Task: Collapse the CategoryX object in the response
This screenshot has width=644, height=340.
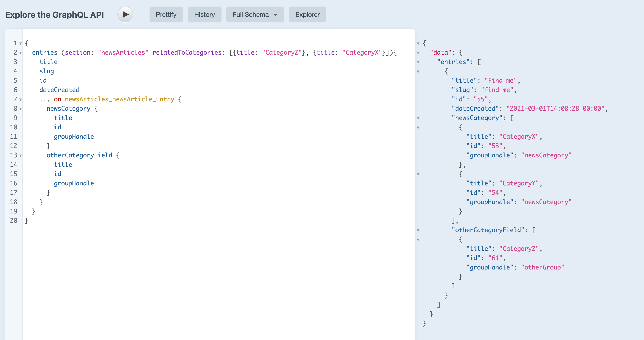Action: (x=419, y=127)
